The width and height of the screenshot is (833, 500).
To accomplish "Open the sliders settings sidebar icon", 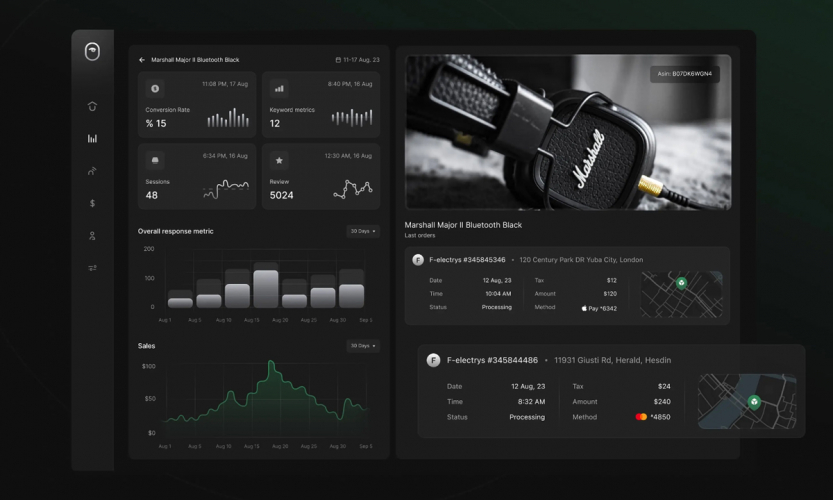I will click(92, 268).
